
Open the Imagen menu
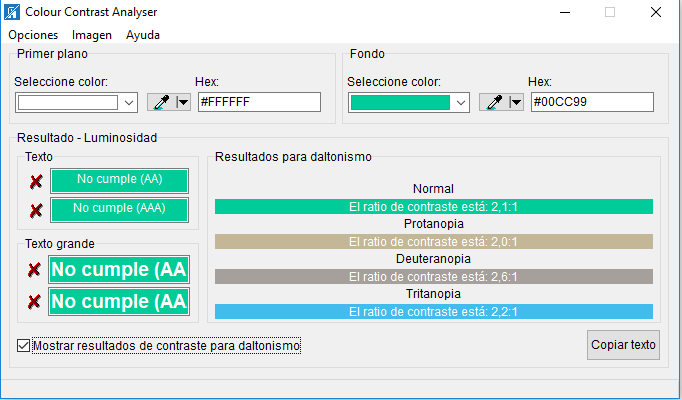point(92,34)
